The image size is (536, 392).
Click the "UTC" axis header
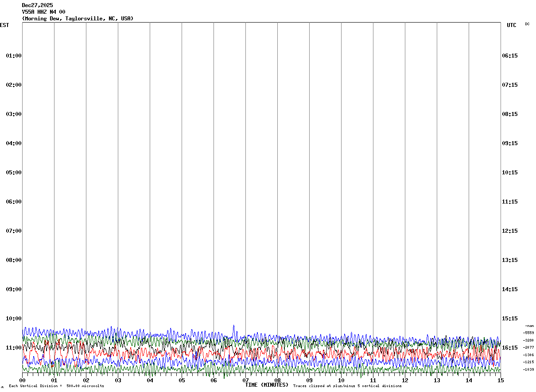(512, 25)
